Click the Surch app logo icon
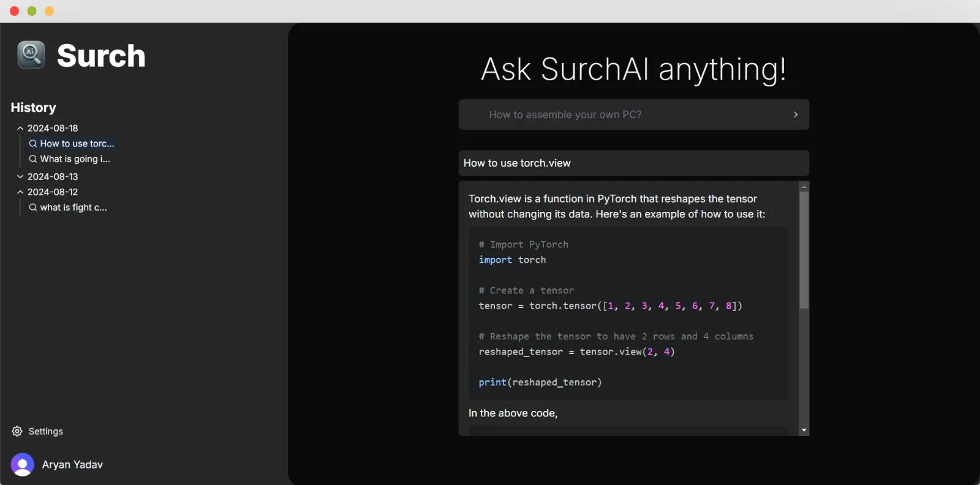 coord(31,55)
